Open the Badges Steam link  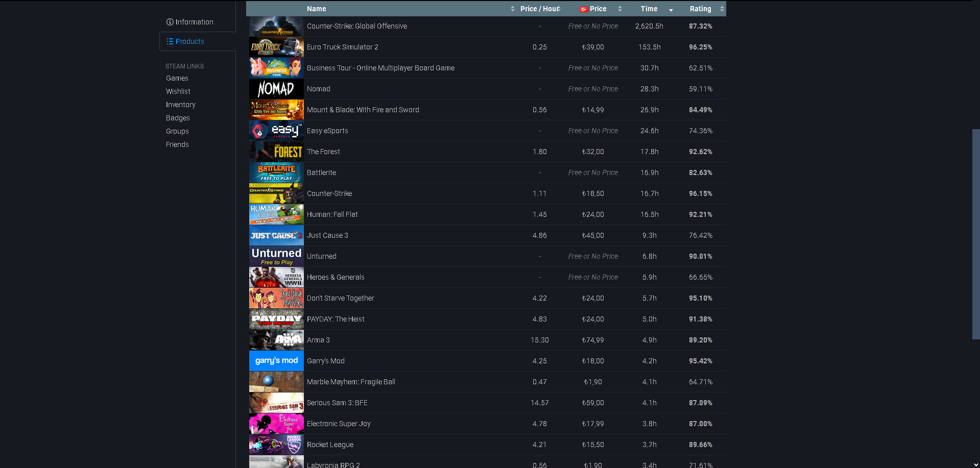(x=178, y=118)
